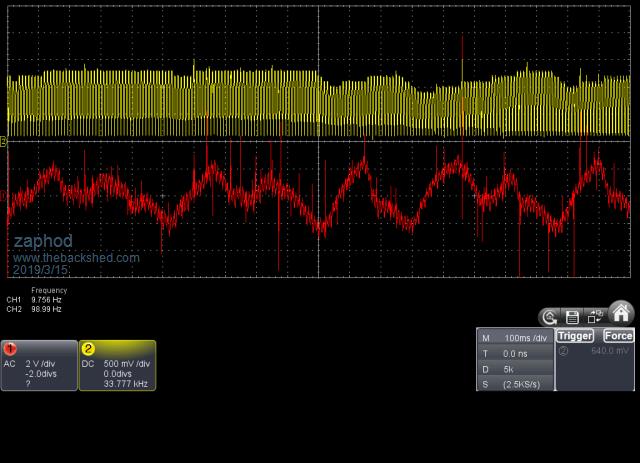Screen dimensions: 640x463
Task: Click the yellow trigger level marker at left edge
Action: pos(4,143)
